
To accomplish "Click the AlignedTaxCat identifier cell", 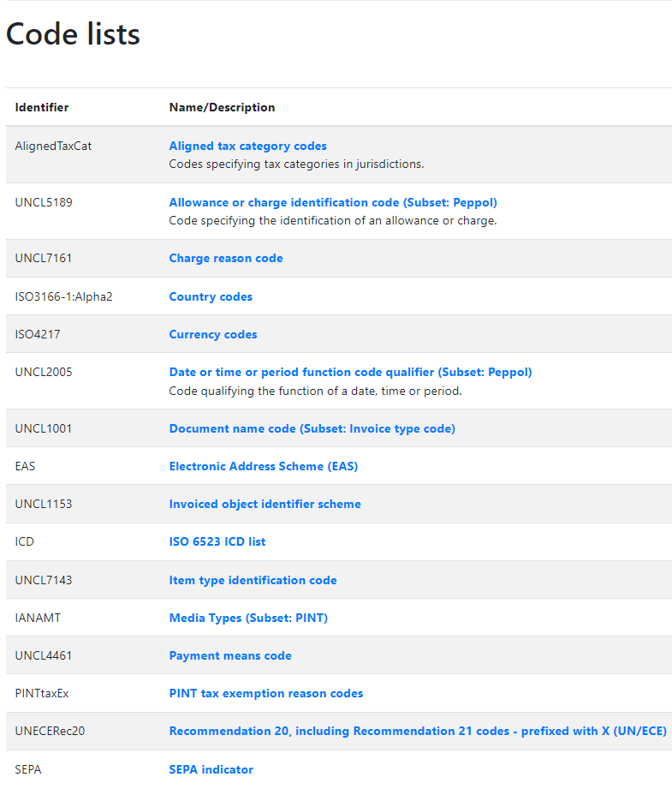I will [x=53, y=146].
